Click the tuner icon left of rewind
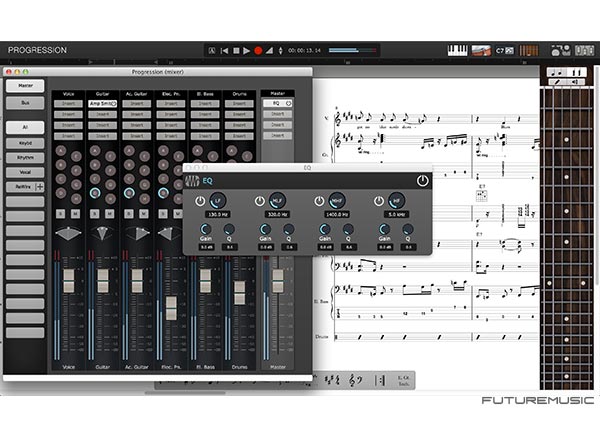This screenshot has width=600, height=431. pyautogui.click(x=212, y=51)
